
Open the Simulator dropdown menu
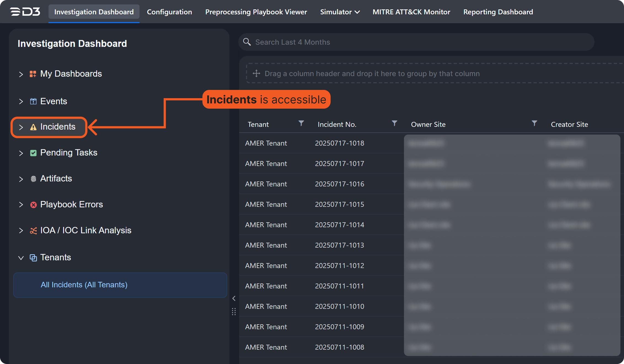click(340, 12)
